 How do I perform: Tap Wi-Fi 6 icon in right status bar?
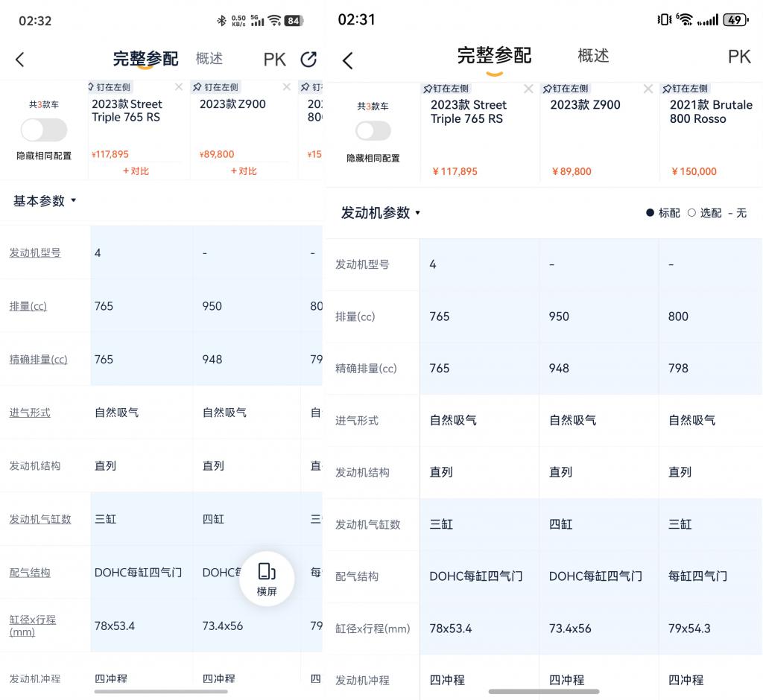(685, 19)
